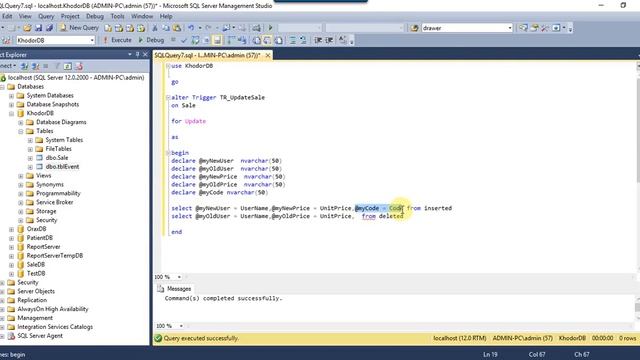Click the Increase Indent icon
This screenshot has width=640, height=360.
[x=329, y=40]
